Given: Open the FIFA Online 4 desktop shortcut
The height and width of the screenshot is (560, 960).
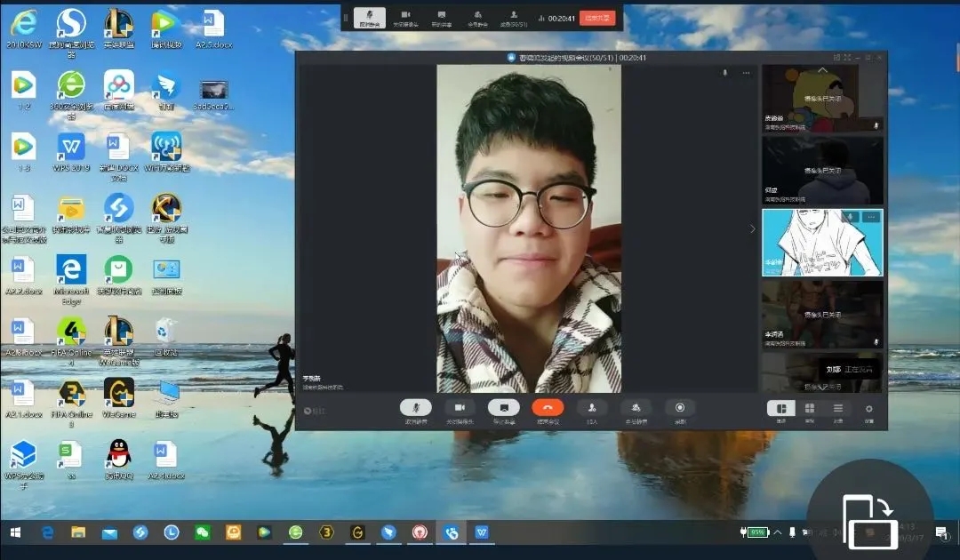Looking at the screenshot, I should 71,341.
